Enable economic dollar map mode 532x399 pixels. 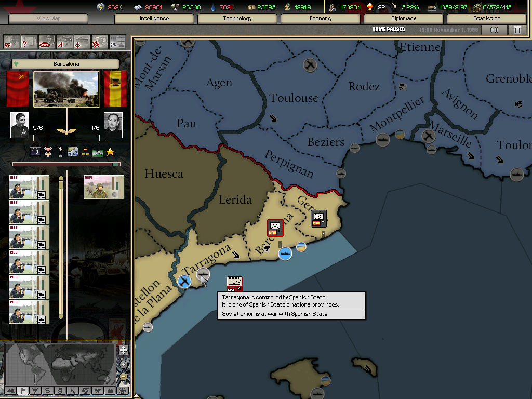coord(47,390)
